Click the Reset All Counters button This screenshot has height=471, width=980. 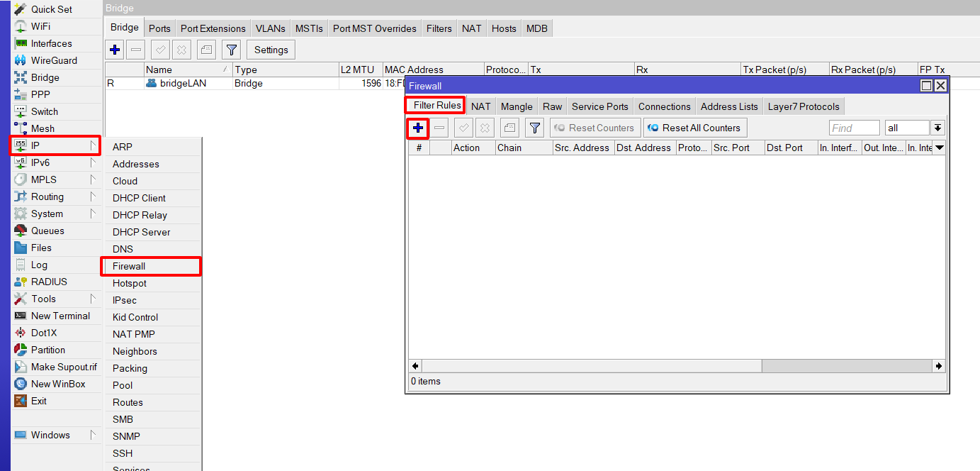point(694,128)
